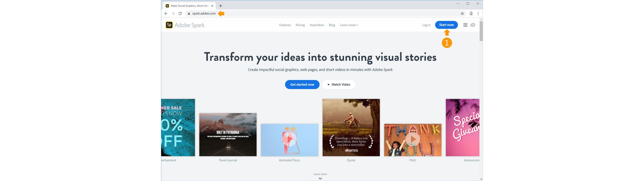Open the pink Special Giveaway thumbnail
644x181 pixels.
click(463, 127)
